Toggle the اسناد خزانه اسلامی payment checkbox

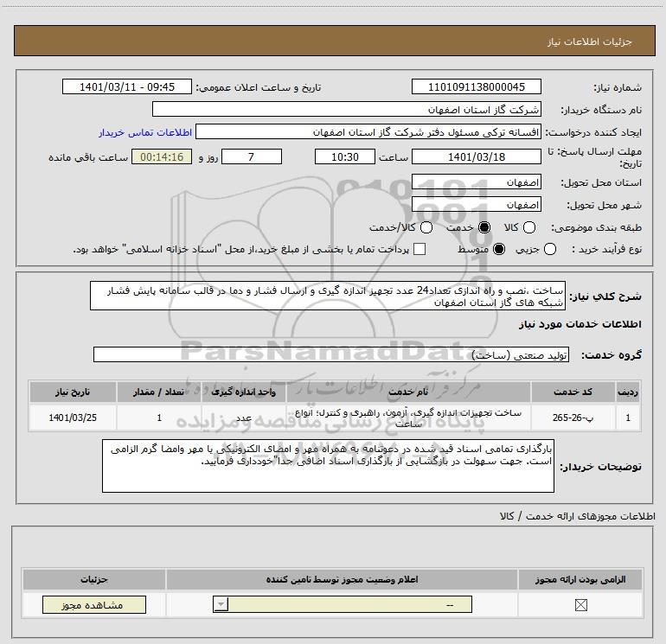click(x=419, y=249)
